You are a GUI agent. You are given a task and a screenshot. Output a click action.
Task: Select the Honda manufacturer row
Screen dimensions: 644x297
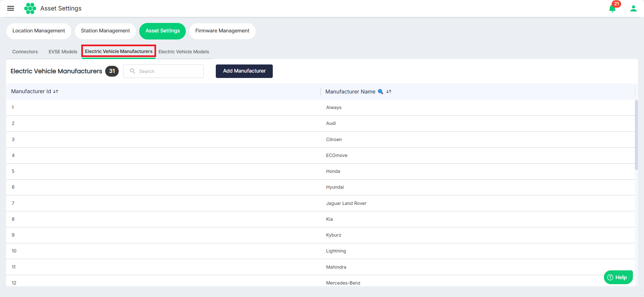click(320, 171)
